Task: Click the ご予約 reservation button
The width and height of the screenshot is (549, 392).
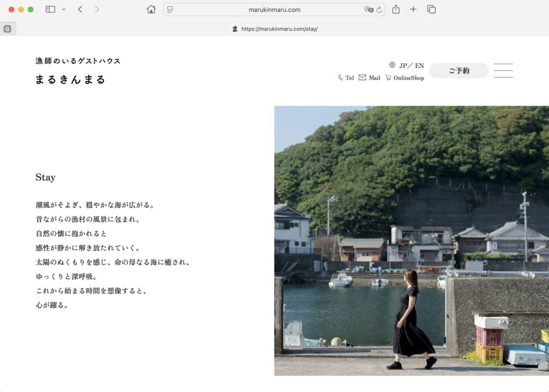Action: click(x=459, y=71)
